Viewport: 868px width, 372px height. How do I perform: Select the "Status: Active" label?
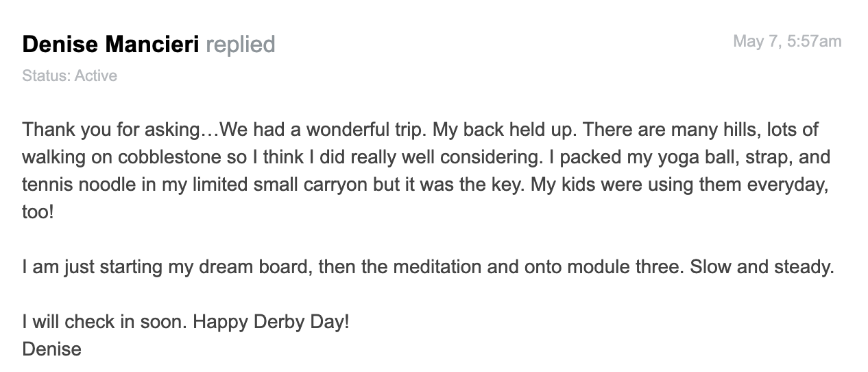(x=69, y=75)
